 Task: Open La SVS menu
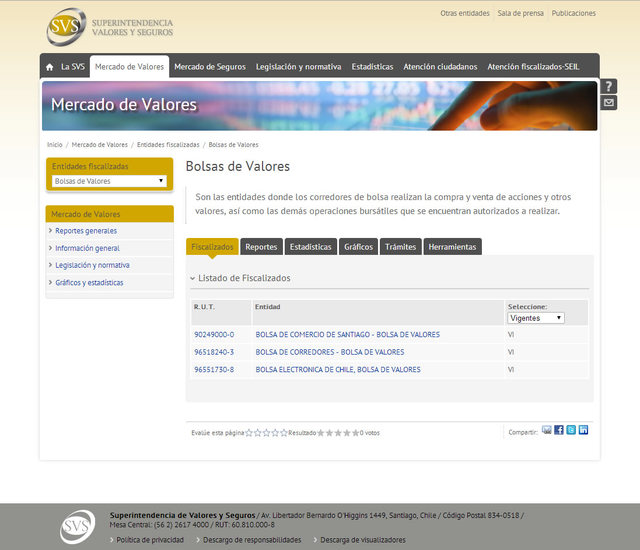tap(73, 67)
